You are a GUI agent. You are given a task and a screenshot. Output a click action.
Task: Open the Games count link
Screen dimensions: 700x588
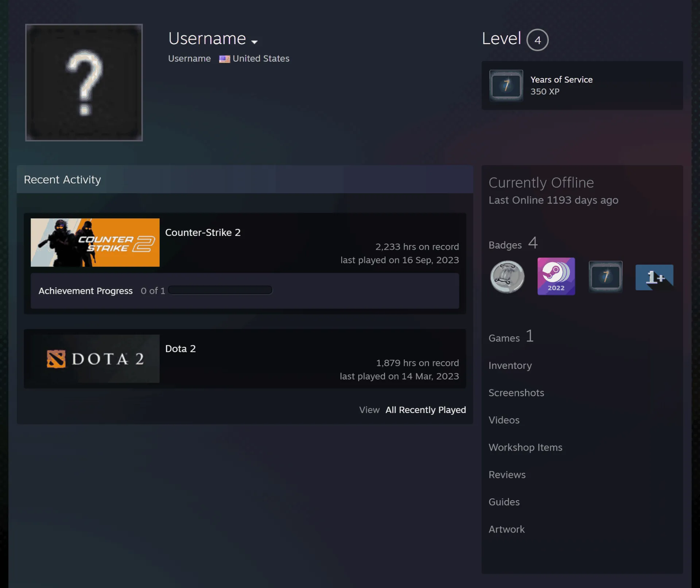coord(511,336)
